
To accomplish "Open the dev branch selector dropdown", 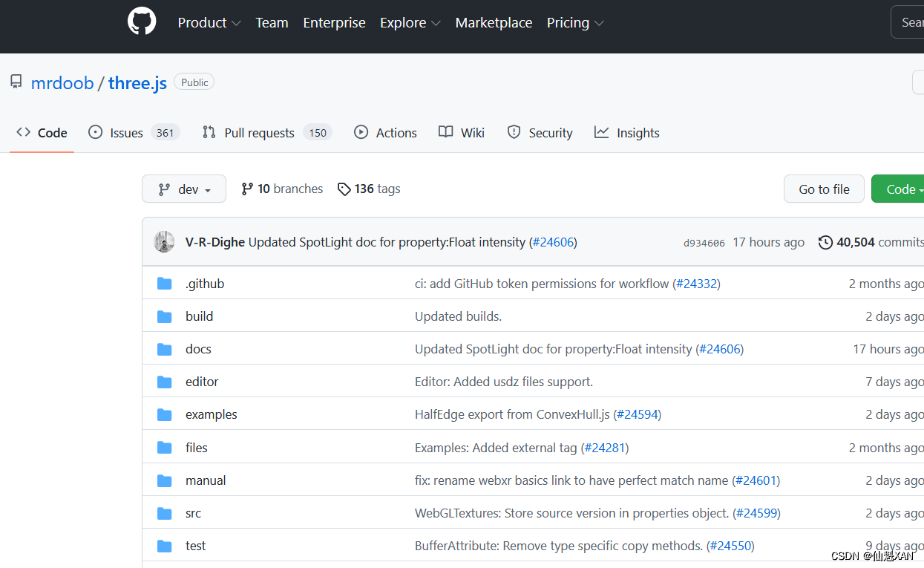I will click(x=184, y=189).
